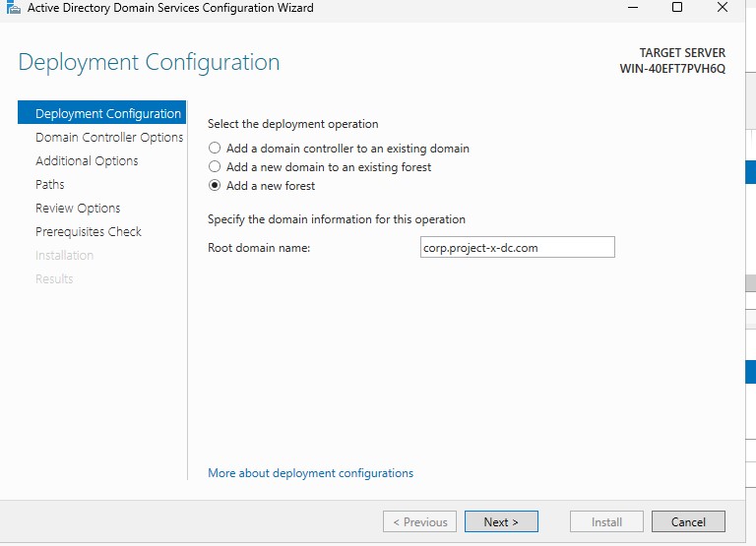Choose 'Add a new domain to an existing forest'
Screen dimensions: 756x546
click(216, 167)
